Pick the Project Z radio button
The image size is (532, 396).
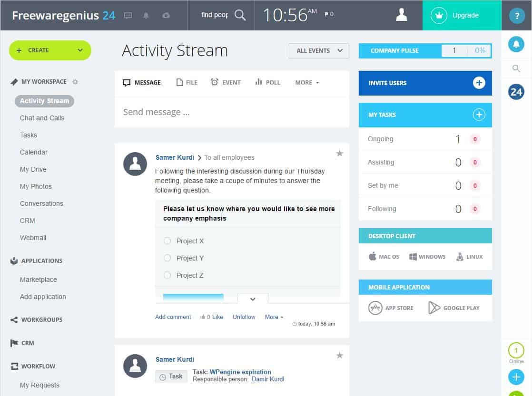167,275
